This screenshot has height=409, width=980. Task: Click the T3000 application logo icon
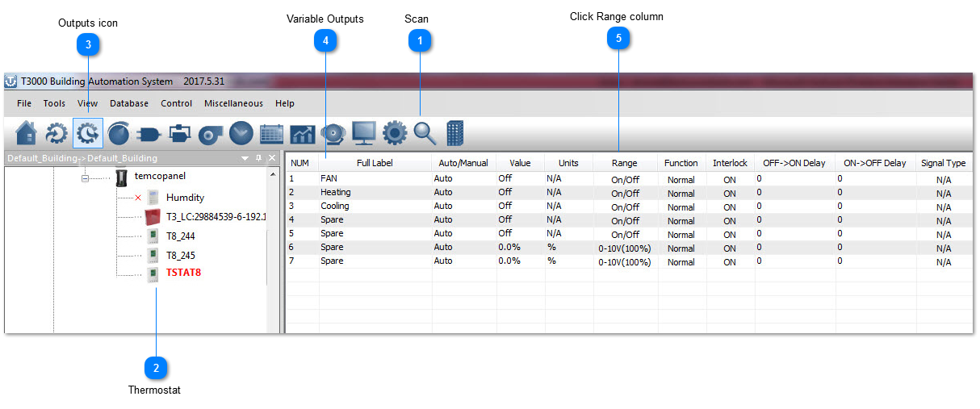point(10,81)
